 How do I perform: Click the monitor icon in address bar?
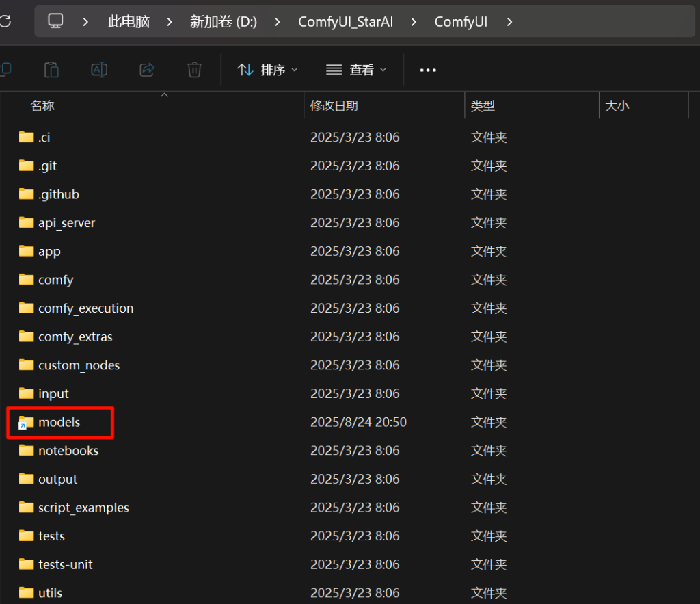click(x=55, y=21)
